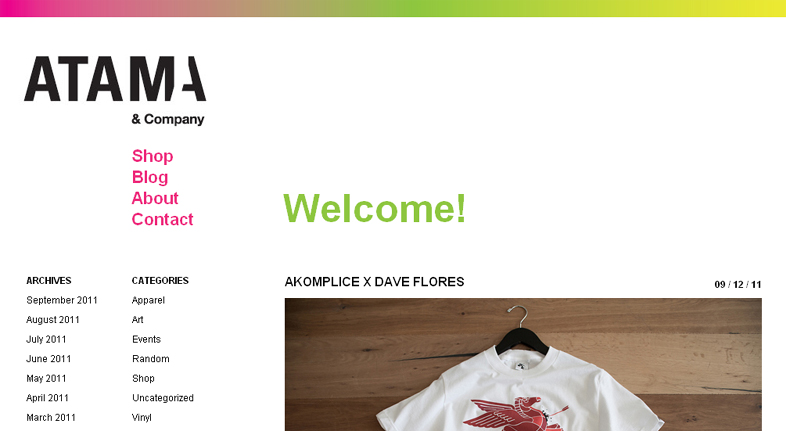Open the Akomplice X Dave Flores post title
The image size is (786, 431).
(374, 282)
